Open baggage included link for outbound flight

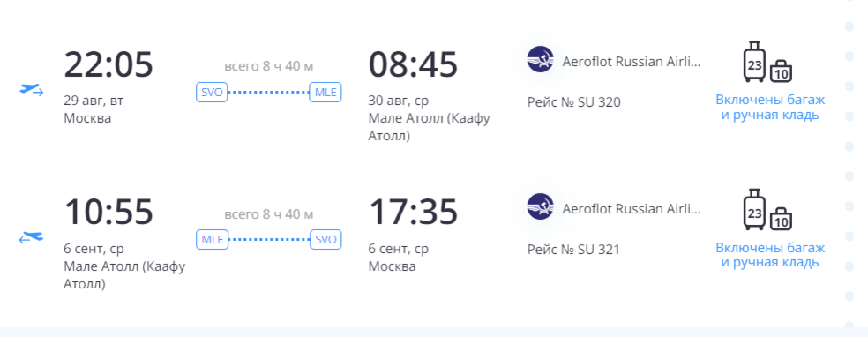[x=770, y=108]
